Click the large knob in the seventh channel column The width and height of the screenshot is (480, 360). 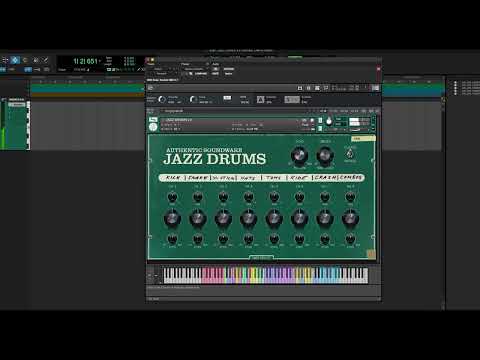[325, 219]
